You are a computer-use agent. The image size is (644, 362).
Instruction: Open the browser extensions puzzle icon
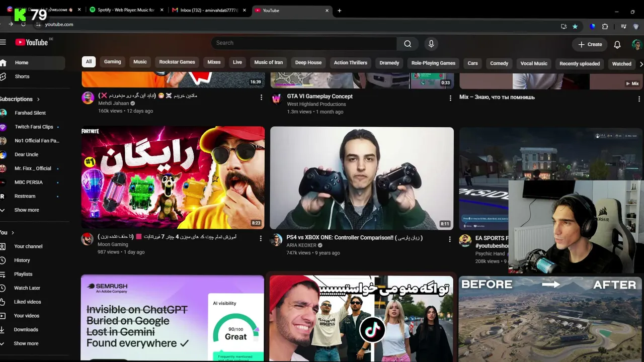click(x=605, y=27)
